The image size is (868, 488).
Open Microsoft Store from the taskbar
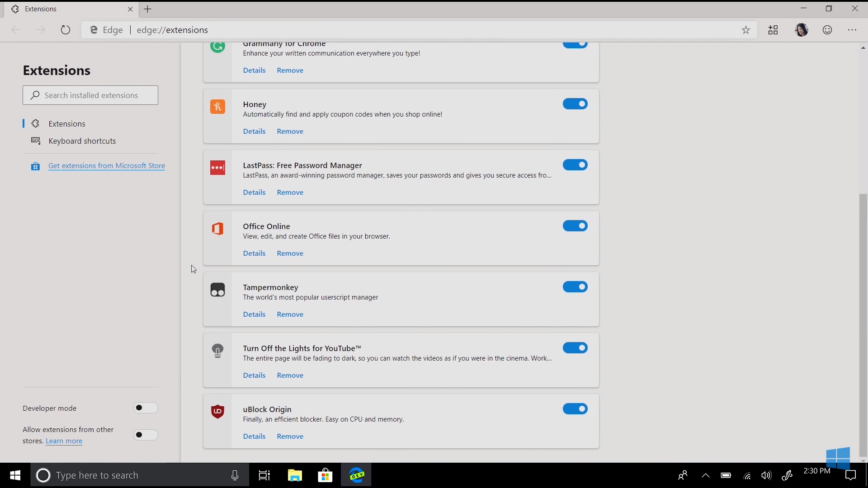pos(325,475)
